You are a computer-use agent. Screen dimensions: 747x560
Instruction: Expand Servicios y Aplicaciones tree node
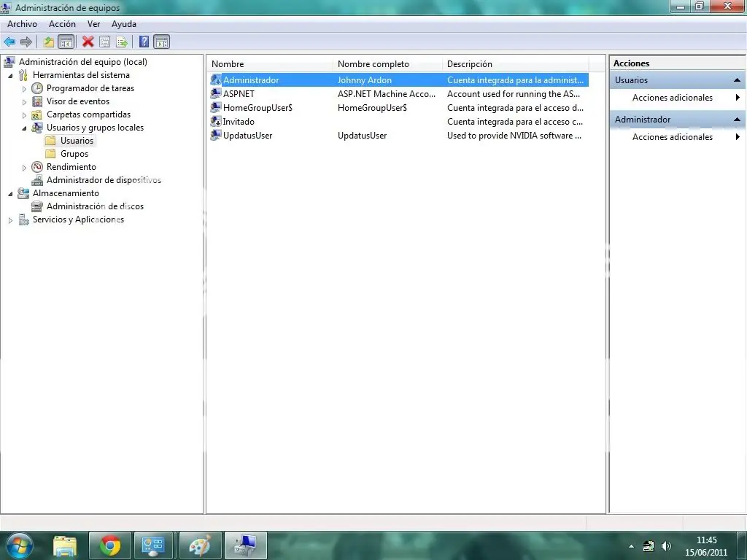[x=10, y=220]
